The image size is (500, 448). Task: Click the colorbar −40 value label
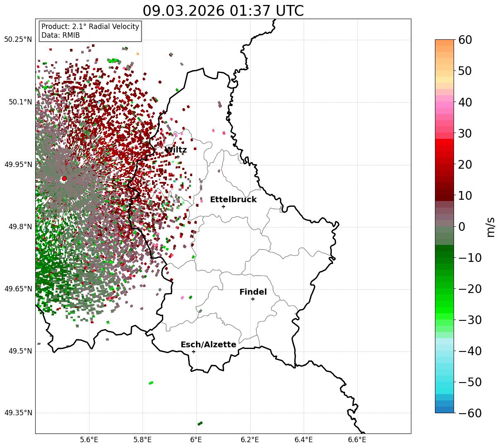[x=470, y=351]
